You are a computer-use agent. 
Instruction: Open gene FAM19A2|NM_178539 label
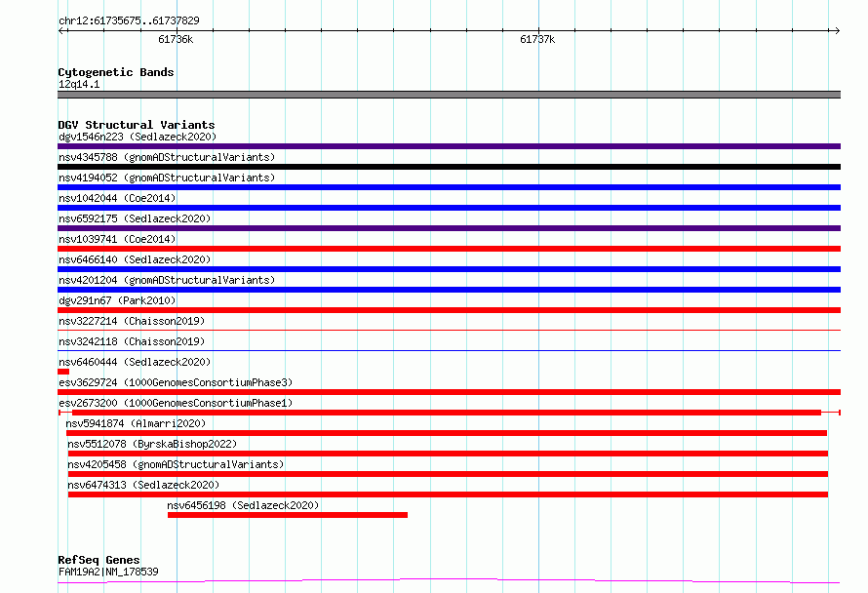pyautogui.click(x=108, y=572)
